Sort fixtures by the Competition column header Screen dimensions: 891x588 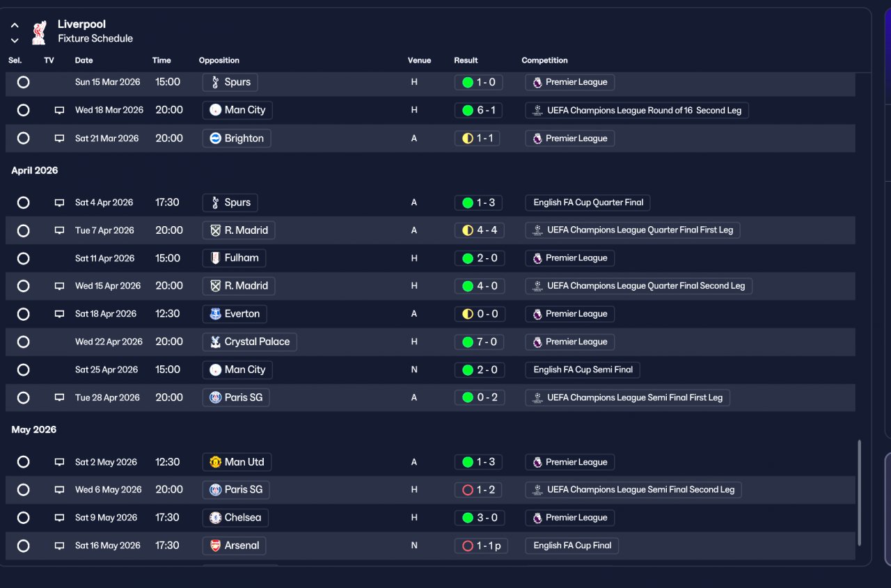pyautogui.click(x=544, y=61)
